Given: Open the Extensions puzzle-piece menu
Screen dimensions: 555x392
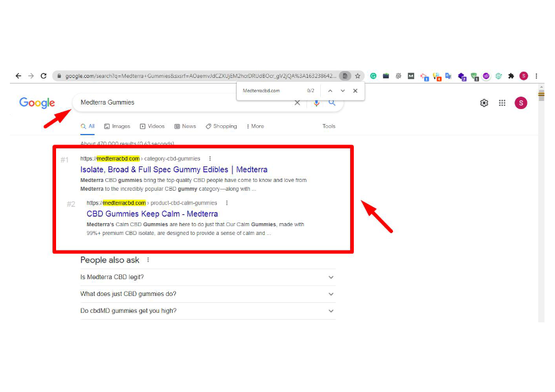Looking at the screenshot, I should tap(511, 76).
